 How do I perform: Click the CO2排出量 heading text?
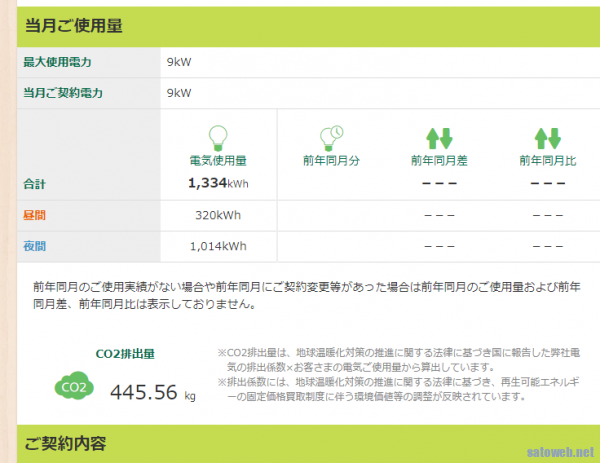[124, 353]
